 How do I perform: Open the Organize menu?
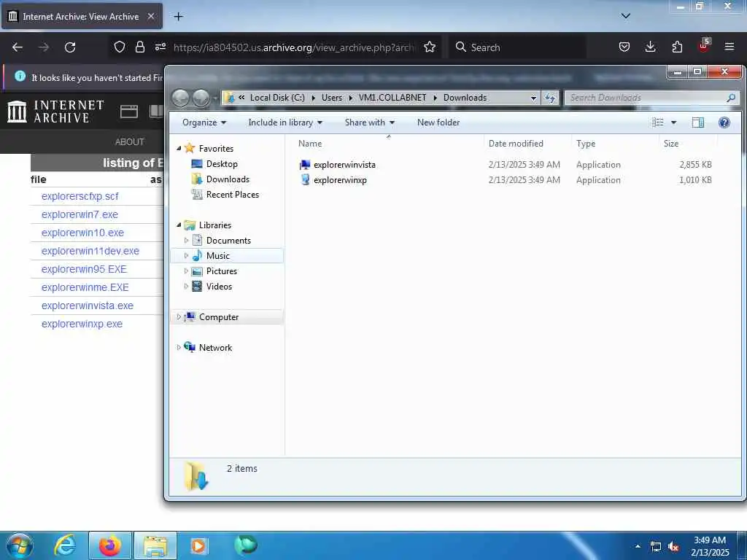pyautogui.click(x=204, y=122)
